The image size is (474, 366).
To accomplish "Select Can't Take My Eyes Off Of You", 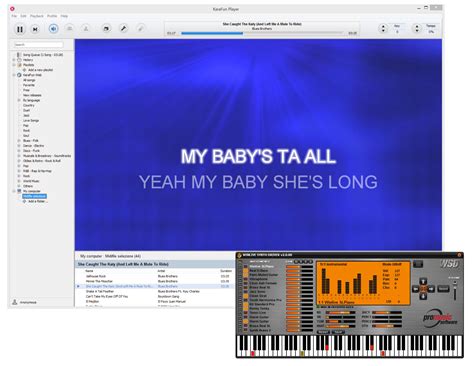I will click(107, 296).
